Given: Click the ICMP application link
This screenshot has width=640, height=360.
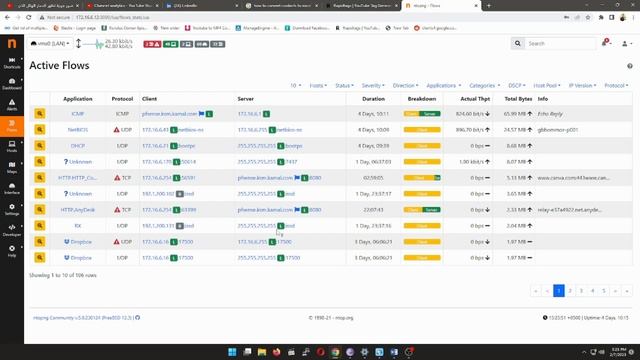Looking at the screenshot, I should 78,114.
